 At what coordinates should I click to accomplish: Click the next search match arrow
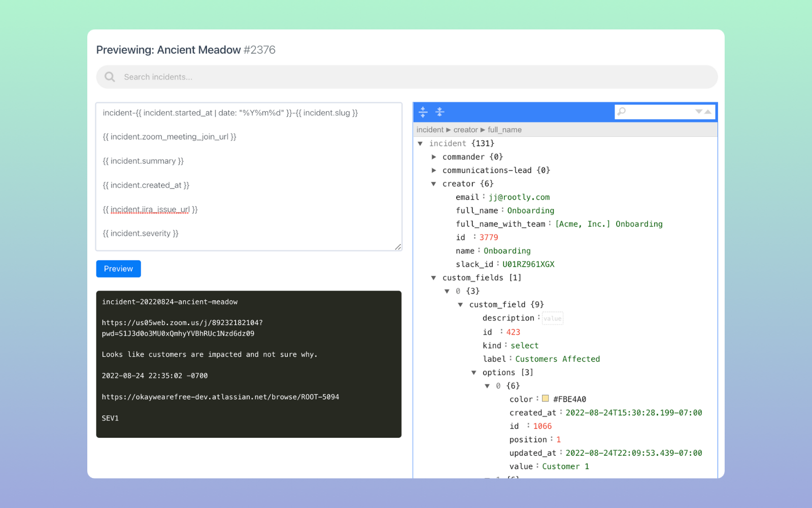(x=699, y=112)
